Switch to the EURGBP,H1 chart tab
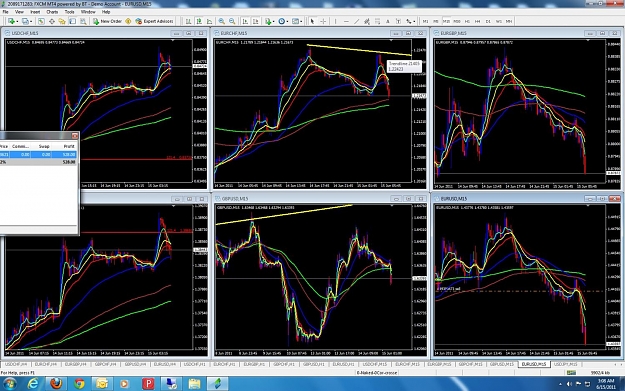The width and height of the screenshot is (625, 391). coord(254,364)
